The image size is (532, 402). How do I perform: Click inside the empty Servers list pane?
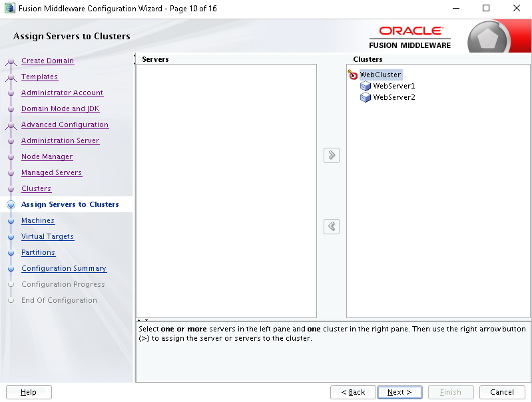point(226,191)
